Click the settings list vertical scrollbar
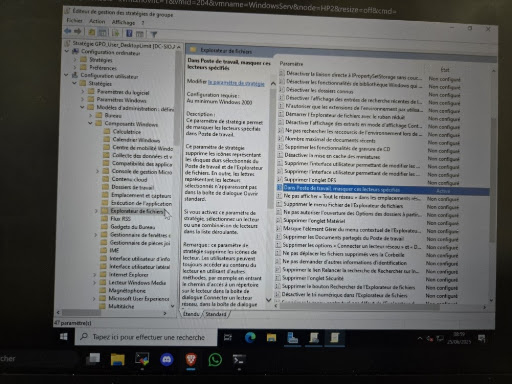512x384 pixels. [x=493, y=180]
